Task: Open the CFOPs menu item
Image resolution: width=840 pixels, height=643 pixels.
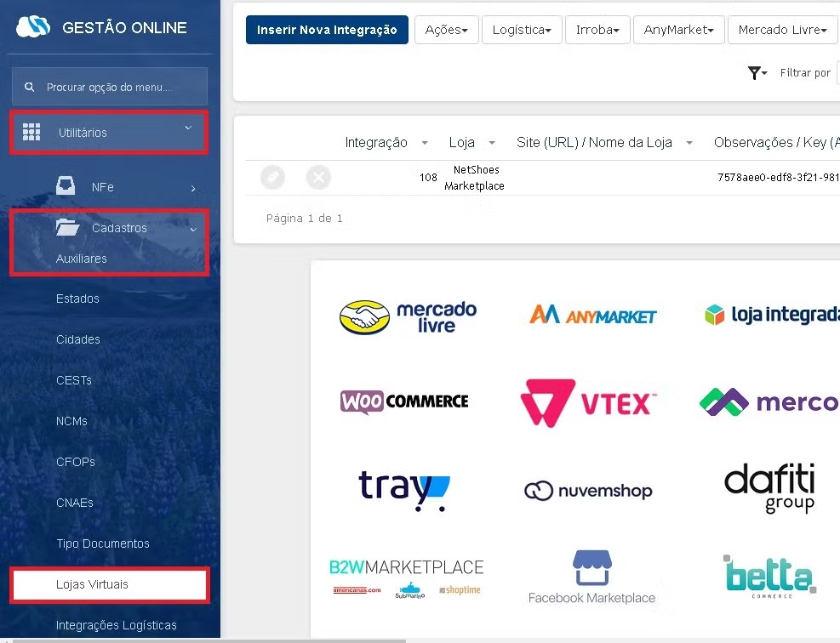Action: (x=76, y=462)
